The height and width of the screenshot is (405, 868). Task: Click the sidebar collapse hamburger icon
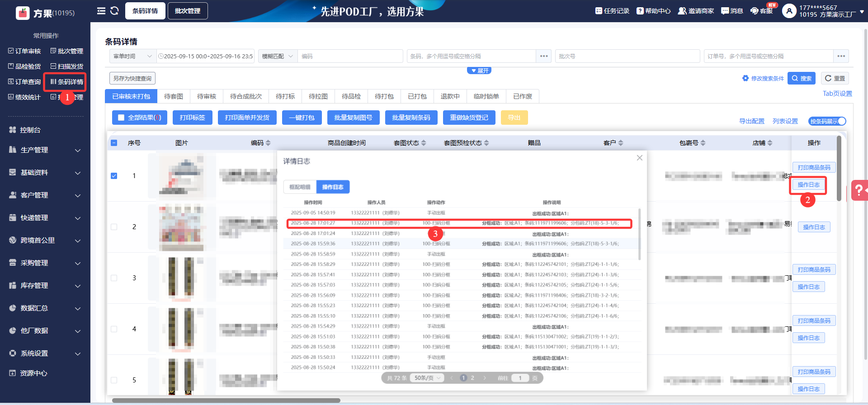tap(101, 11)
